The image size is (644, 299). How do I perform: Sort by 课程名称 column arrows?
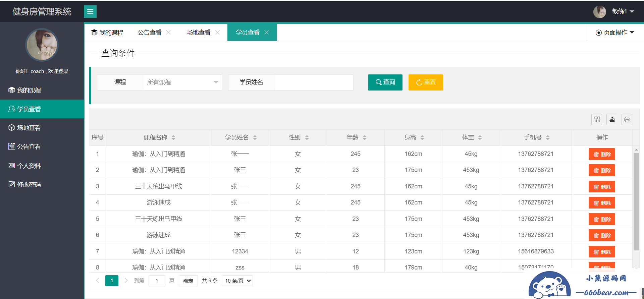[x=173, y=137]
